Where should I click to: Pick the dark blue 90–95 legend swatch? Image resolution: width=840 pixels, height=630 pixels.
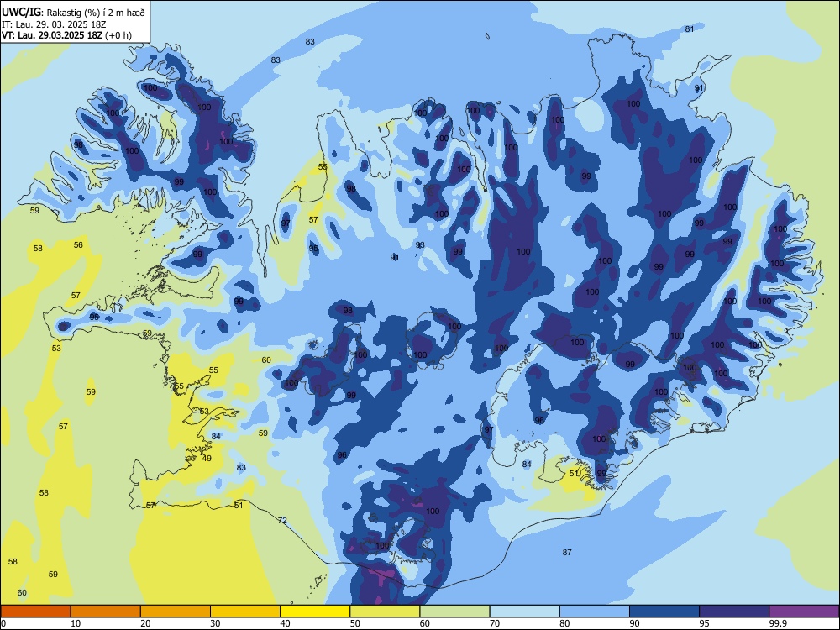pos(664,612)
